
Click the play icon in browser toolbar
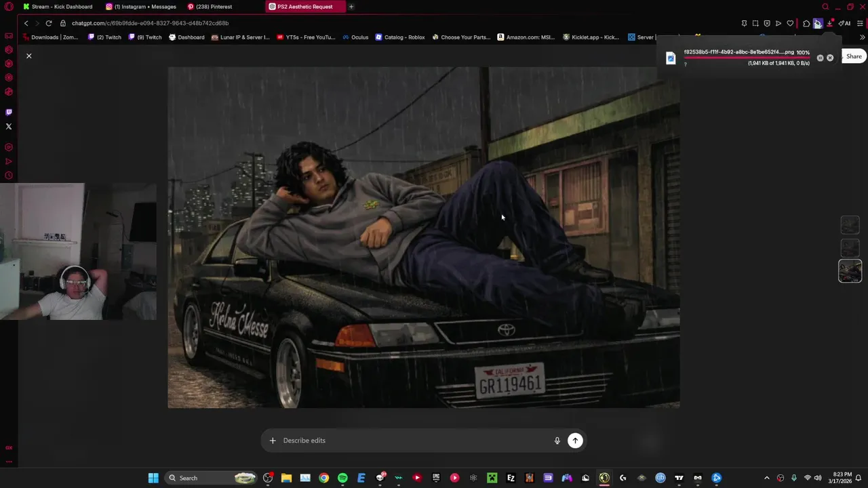click(x=778, y=23)
